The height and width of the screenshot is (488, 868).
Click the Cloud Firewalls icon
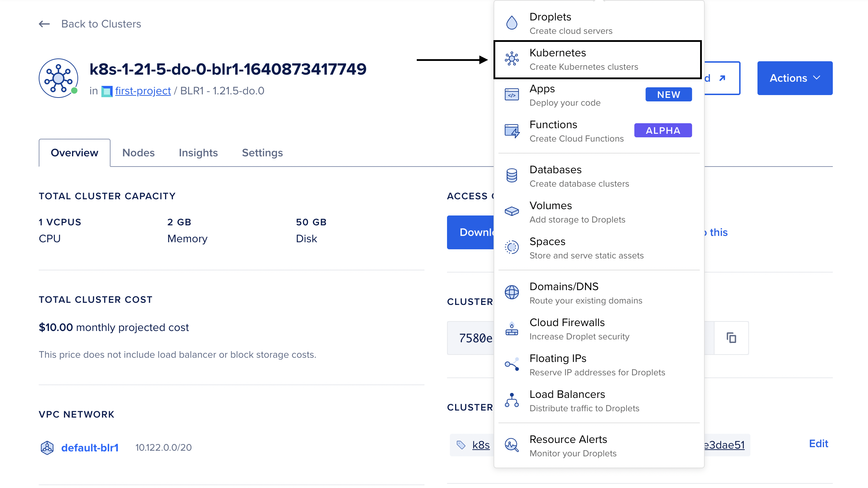coord(511,328)
